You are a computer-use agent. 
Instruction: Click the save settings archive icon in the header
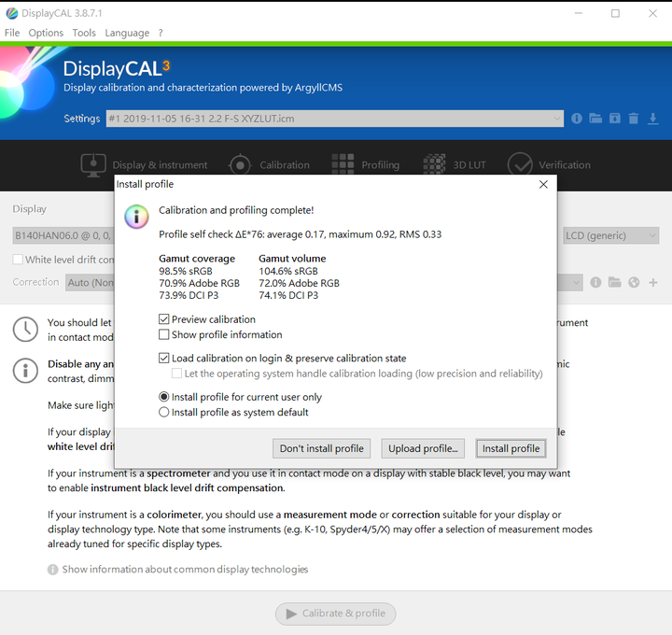point(614,119)
